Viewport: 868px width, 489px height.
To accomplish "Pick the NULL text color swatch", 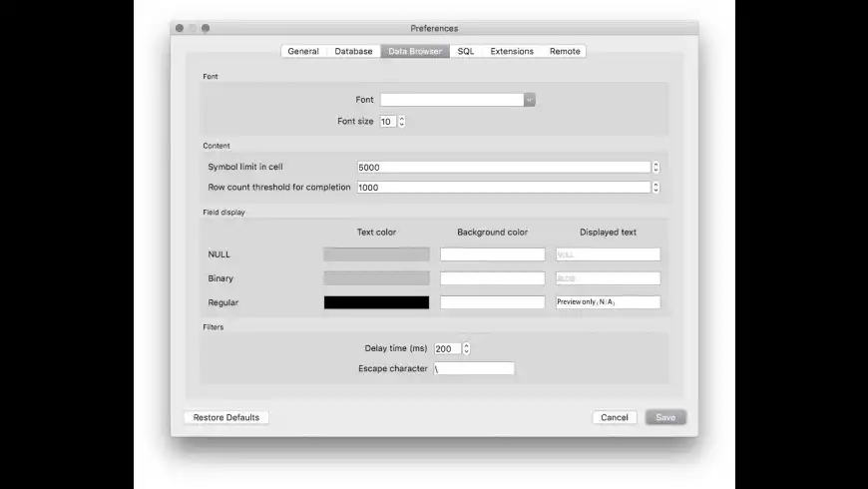I will (x=376, y=254).
